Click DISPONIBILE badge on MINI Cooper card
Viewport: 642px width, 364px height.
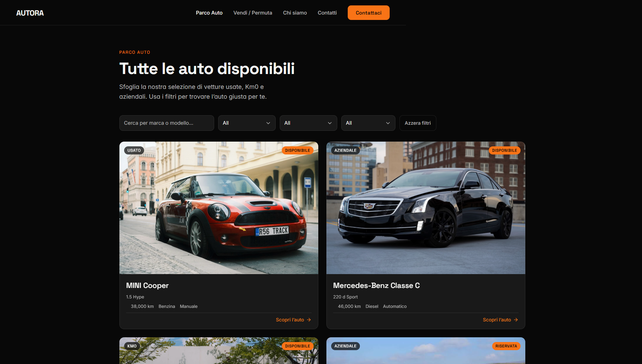298,150
